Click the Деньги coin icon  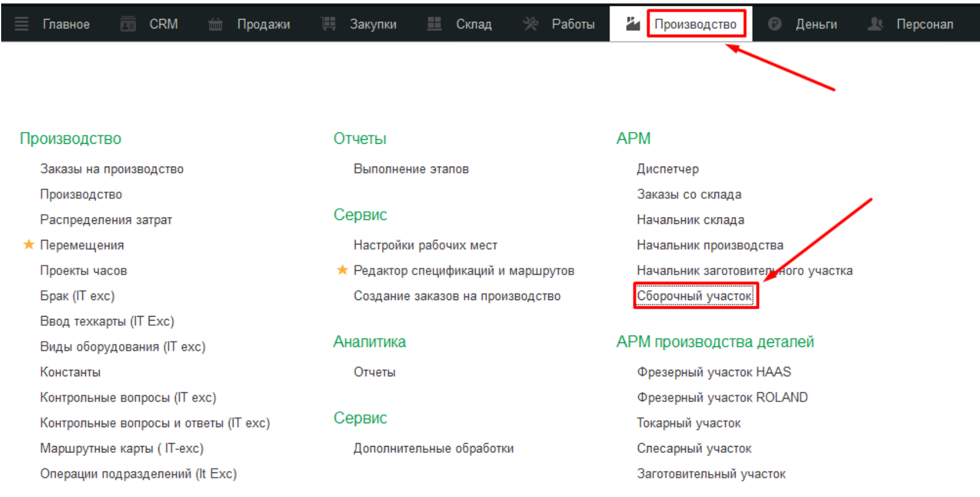click(774, 24)
